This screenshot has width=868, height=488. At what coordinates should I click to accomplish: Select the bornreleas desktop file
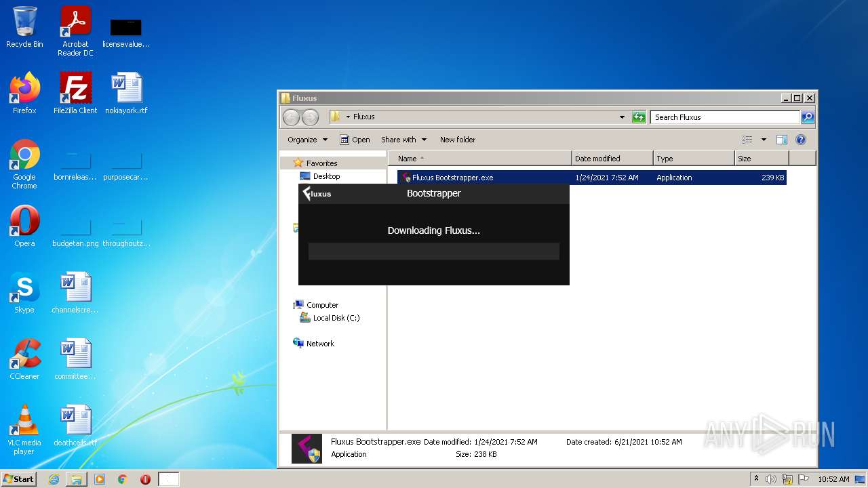pos(75,166)
